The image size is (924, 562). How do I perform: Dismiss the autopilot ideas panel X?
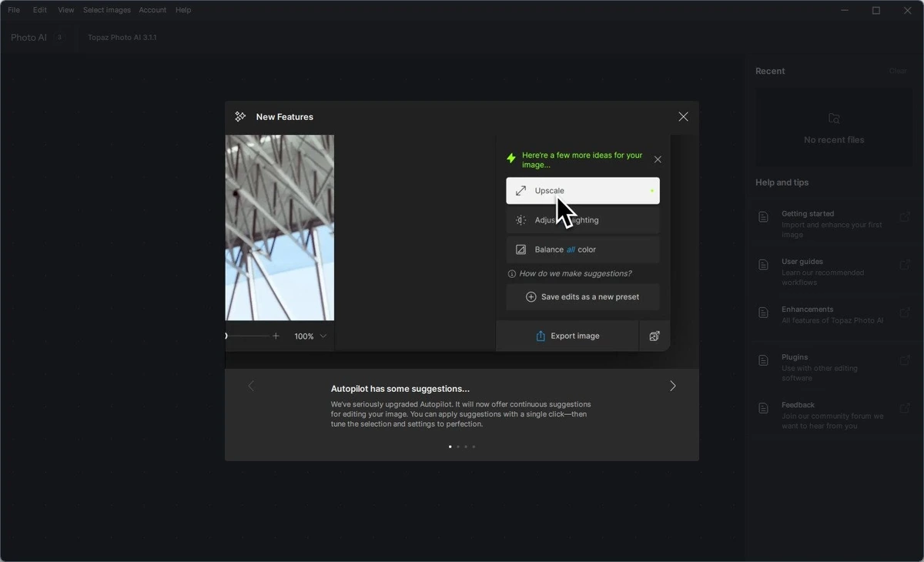[658, 159]
